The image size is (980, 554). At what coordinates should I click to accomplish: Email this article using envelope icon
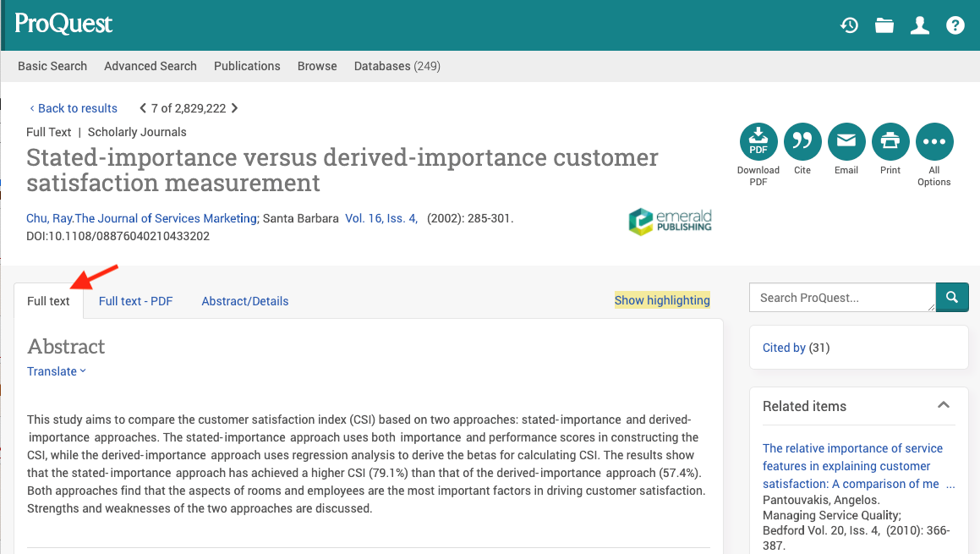846,141
